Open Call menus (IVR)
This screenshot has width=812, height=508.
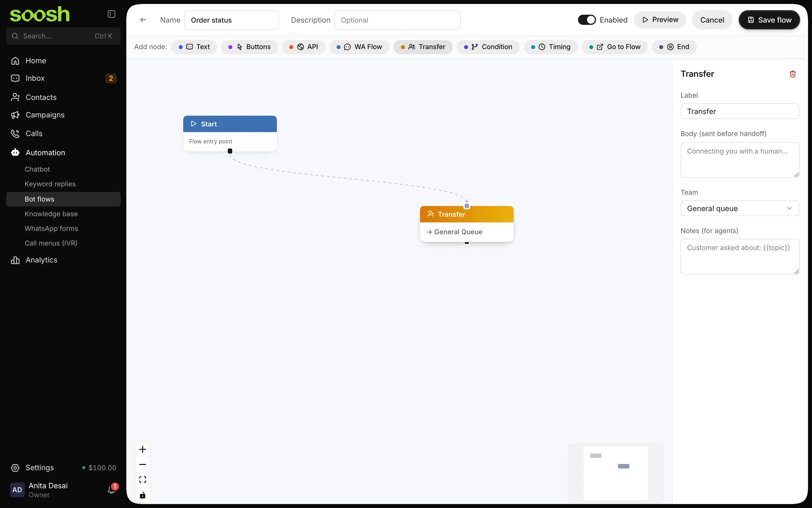[x=51, y=243]
